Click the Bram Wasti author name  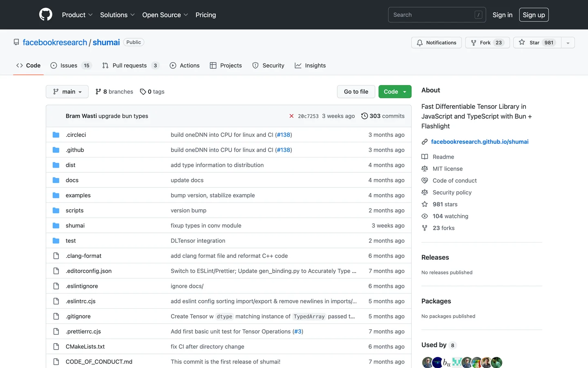(x=81, y=116)
